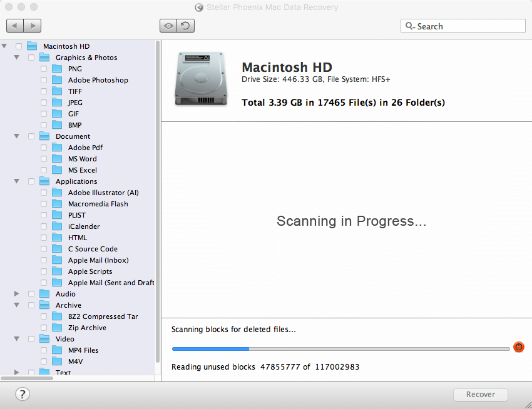Screen dimensions: 532x409
Task: Click the circular arrow rescan toolbar icon
Action: click(186, 26)
